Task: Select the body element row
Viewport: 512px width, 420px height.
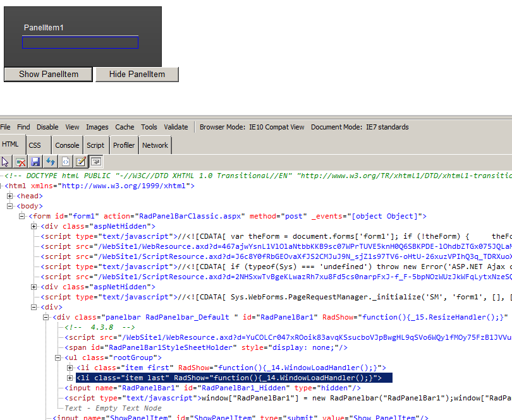Action: click(x=30, y=207)
